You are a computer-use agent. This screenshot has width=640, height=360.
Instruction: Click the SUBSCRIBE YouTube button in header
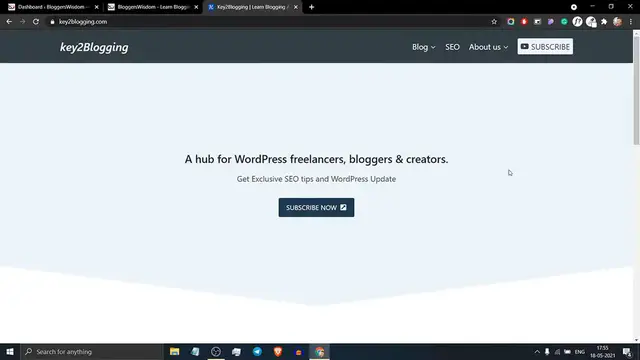[545, 47]
